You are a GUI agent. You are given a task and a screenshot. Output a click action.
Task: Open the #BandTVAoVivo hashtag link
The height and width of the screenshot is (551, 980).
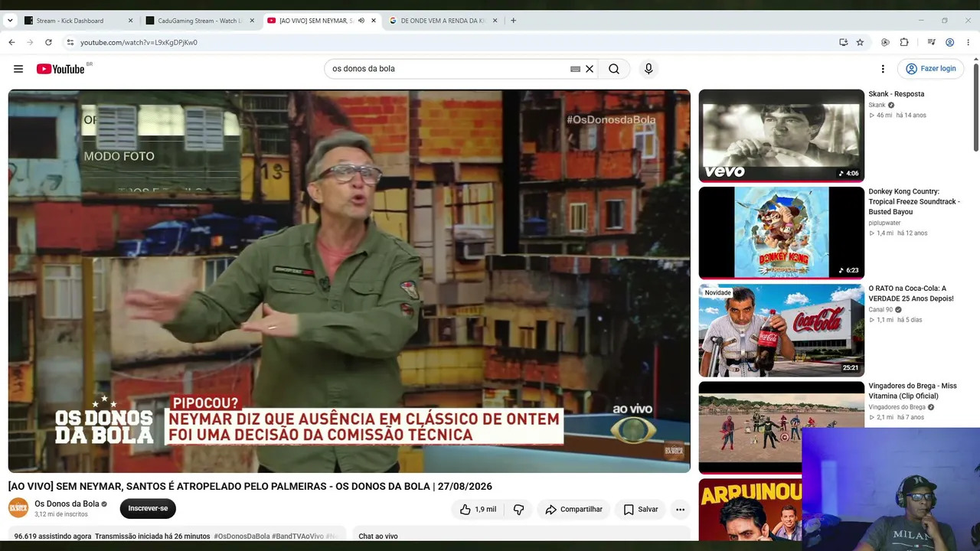298,536
